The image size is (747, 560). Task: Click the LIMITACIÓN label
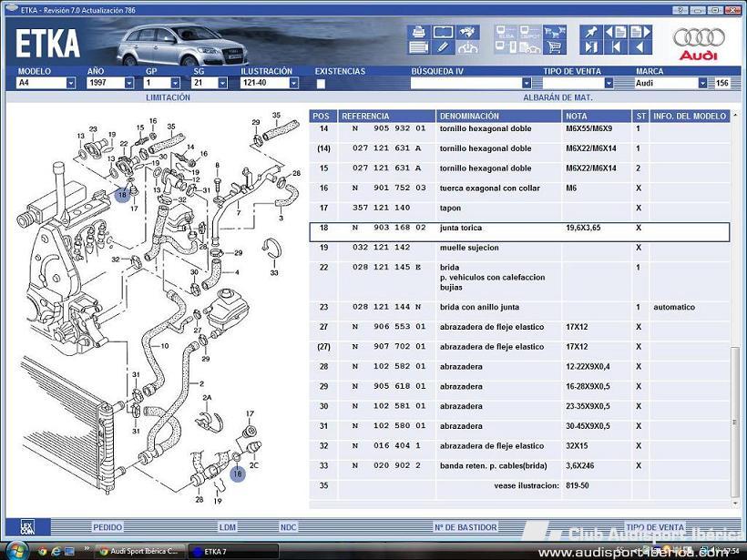click(168, 97)
